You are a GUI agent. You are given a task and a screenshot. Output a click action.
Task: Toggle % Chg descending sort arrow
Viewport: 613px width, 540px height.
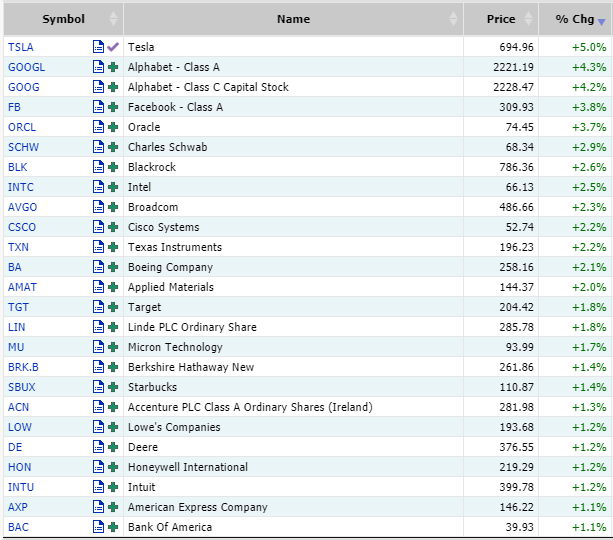click(602, 22)
